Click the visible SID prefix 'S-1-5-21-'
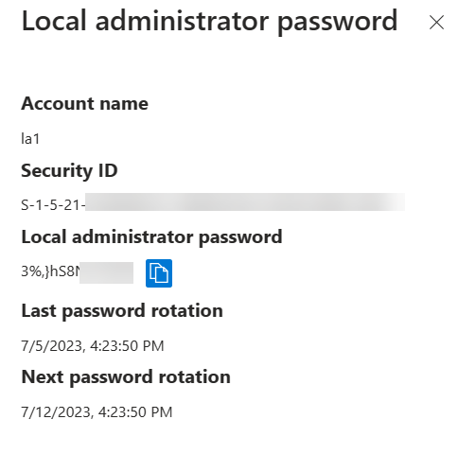Screen dimensions: 476x472 point(53,205)
